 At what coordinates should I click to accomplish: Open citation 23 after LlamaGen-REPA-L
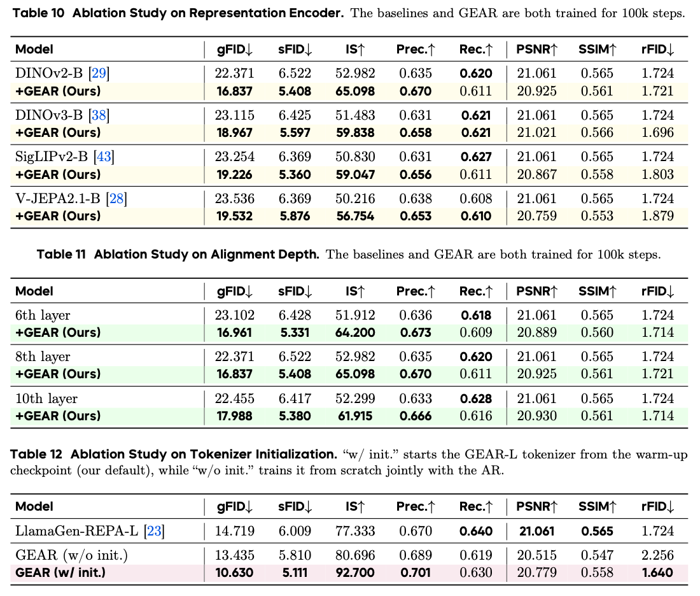(154, 531)
